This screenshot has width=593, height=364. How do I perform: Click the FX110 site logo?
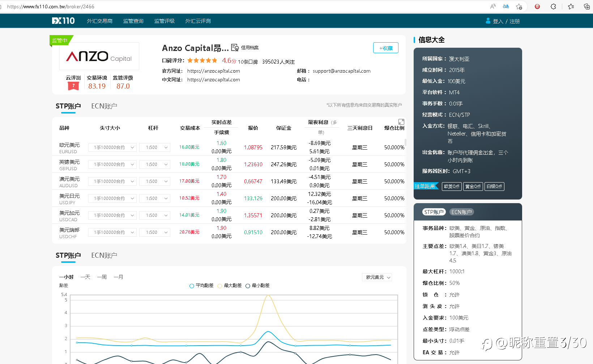tap(63, 21)
